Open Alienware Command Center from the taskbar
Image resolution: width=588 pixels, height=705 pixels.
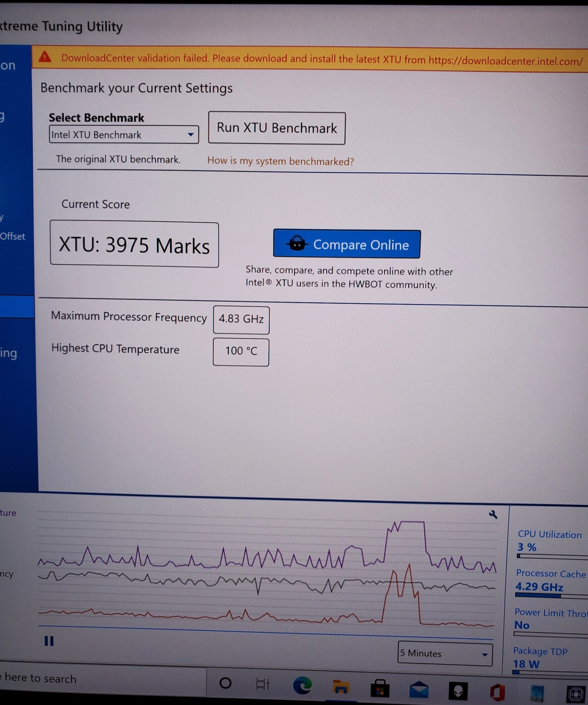coord(458,691)
